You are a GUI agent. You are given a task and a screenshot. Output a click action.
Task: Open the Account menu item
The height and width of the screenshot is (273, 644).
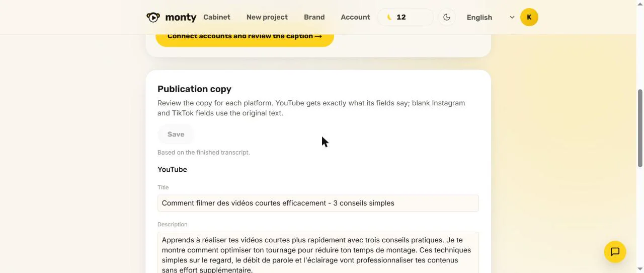[x=355, y=17]
